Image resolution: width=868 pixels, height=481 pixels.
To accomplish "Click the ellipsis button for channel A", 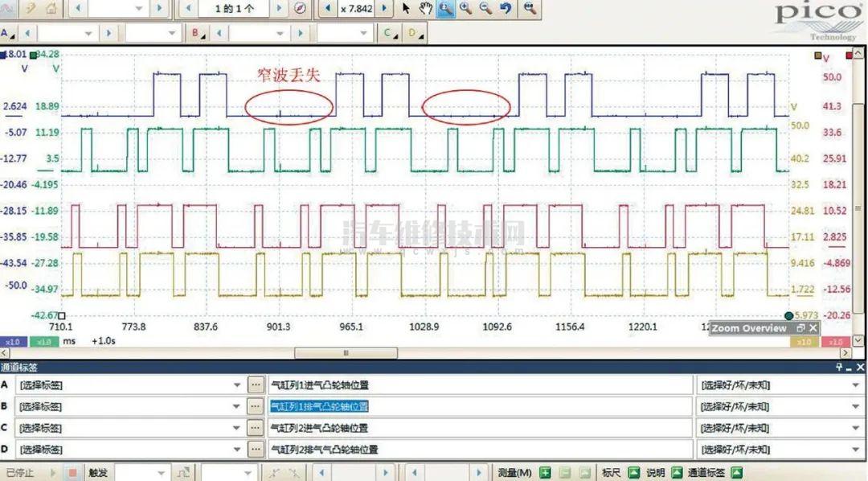I will click(256, 385).
